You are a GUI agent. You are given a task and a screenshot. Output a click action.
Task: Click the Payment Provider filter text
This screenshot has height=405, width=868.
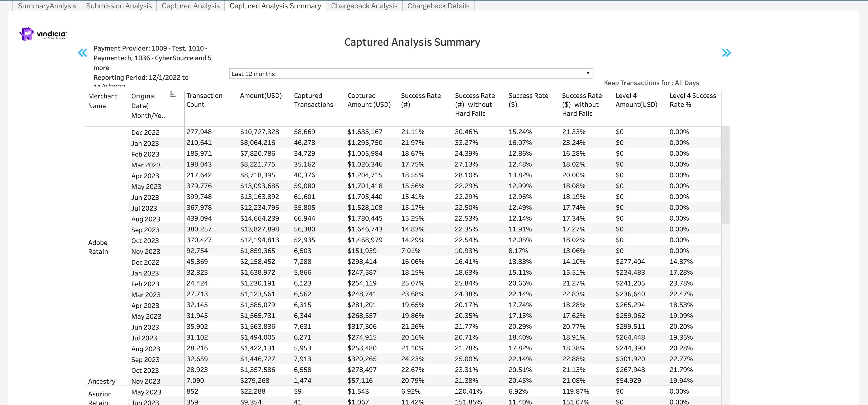click(x=152, y=58)
